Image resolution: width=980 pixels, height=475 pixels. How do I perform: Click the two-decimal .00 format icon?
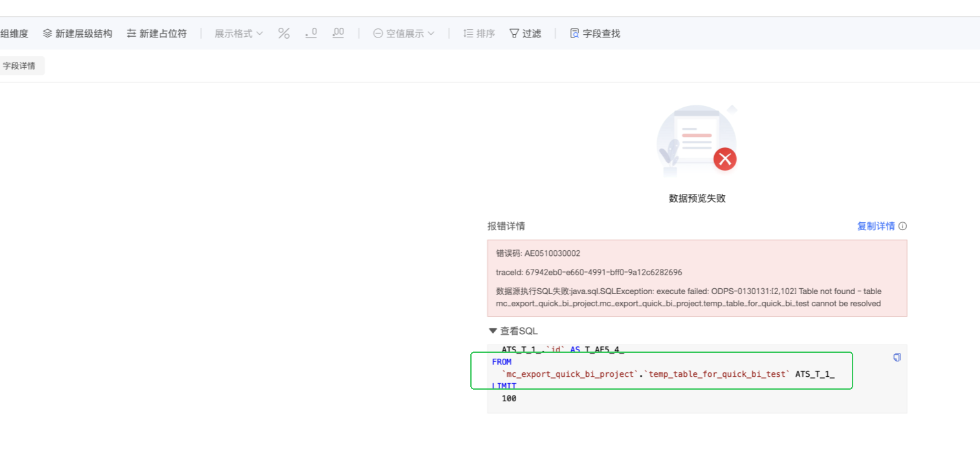[338, 34]
